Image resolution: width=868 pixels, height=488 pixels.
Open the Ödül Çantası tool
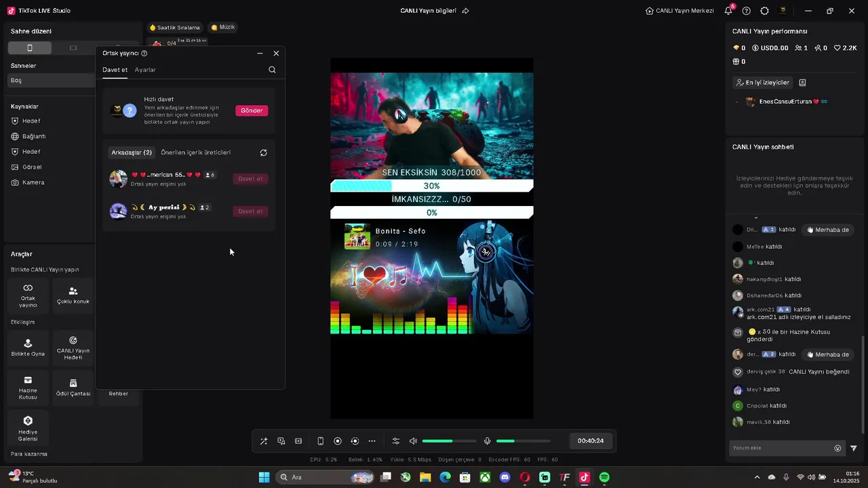pyautogui.click(x=73, y=387)
